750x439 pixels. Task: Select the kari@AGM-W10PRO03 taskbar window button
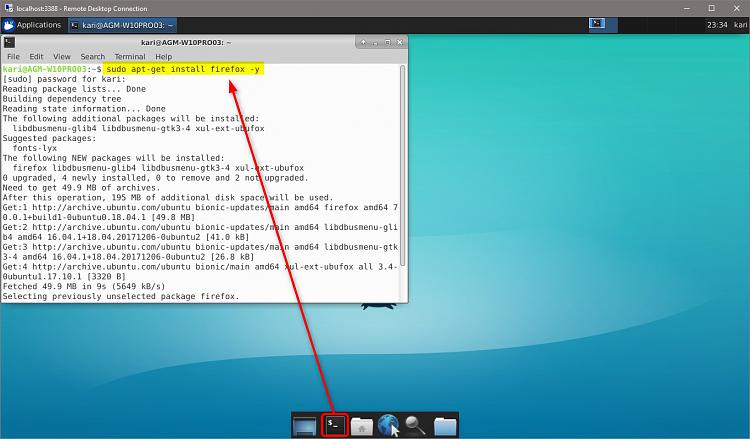click(122, 25)
